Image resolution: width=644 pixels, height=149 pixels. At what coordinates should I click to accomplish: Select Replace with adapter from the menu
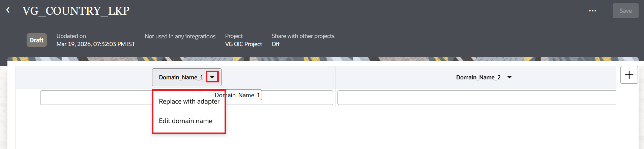pos(189,102)
